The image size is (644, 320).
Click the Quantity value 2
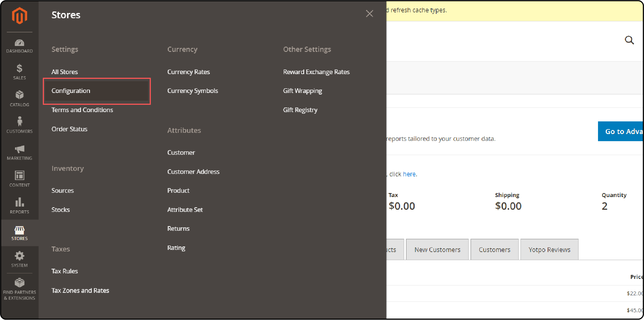coord(604,206)
